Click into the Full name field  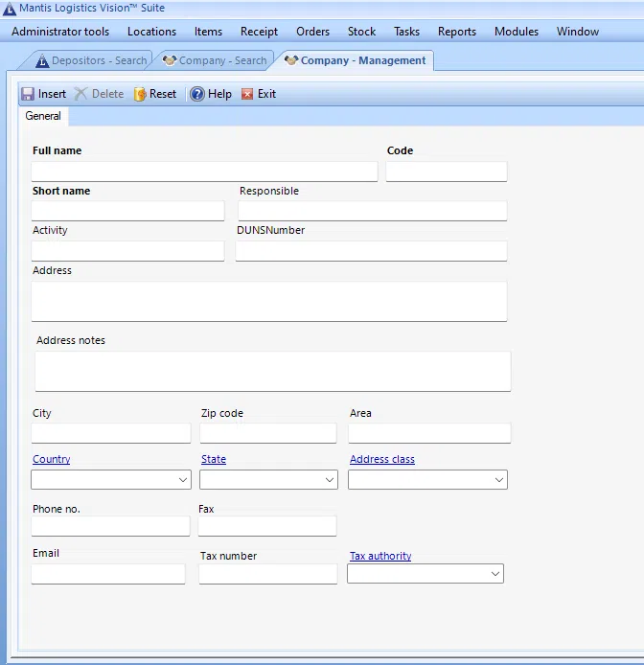204,172
